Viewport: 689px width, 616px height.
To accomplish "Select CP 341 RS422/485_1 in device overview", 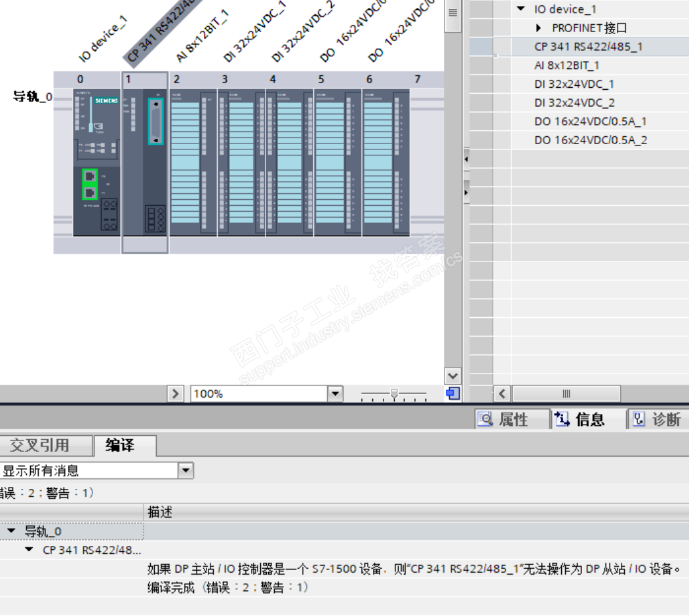I will pyautogui.click(x=588, y=47).
